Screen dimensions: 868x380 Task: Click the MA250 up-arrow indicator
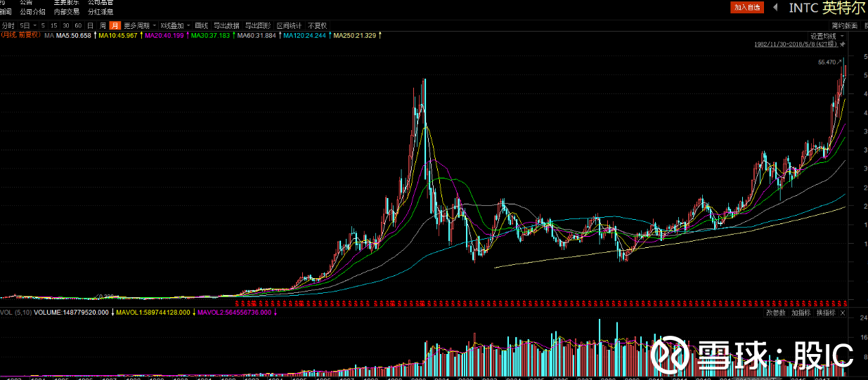pyautogui.click(x=380, y=35)
